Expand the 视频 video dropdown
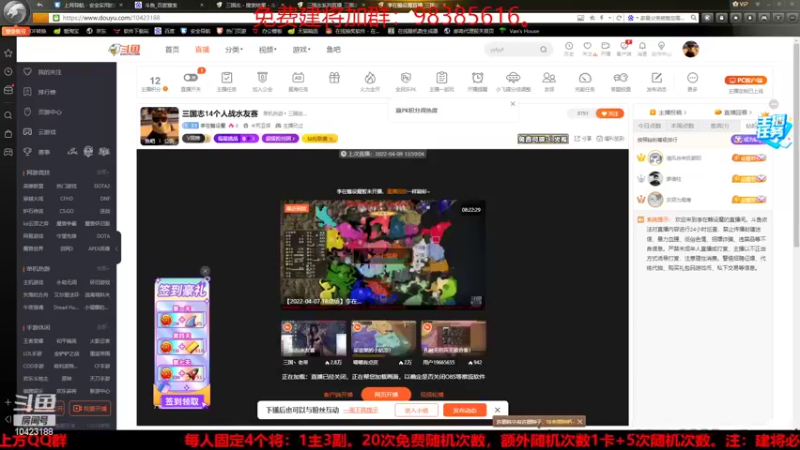 pyautogui.click(x=267, y=49)
